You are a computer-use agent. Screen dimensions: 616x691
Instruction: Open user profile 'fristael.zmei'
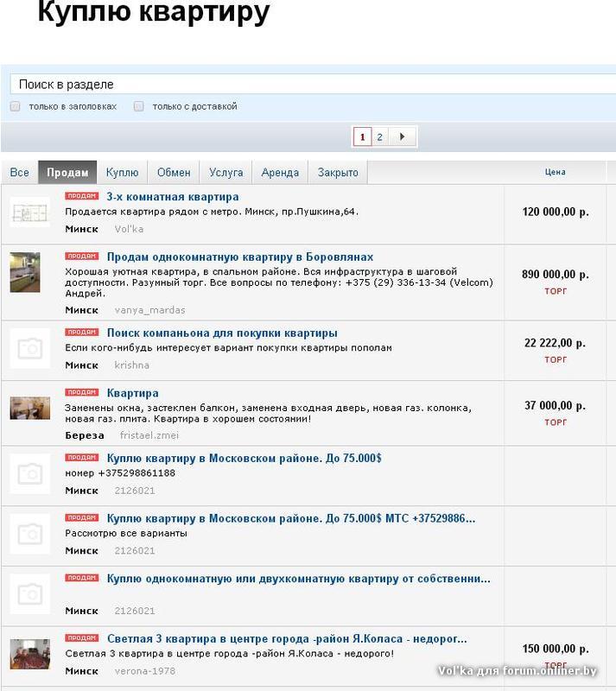pos(149,435)
